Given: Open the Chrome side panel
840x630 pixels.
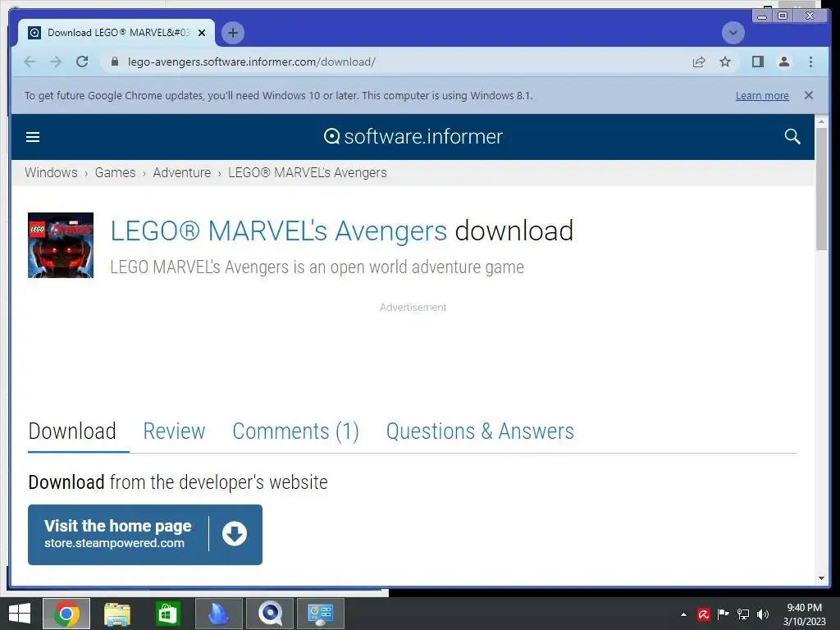Looking at the screenshot, I should tap(757, 62).
